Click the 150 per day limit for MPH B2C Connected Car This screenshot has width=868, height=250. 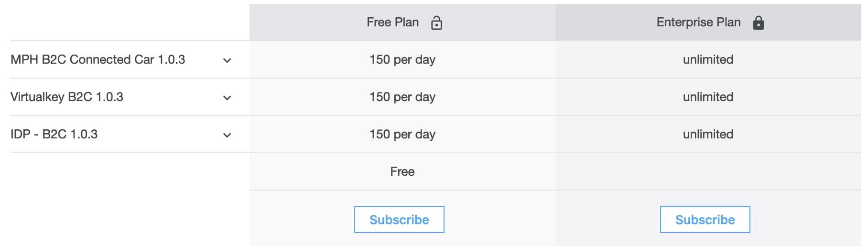tap(402, 59)
